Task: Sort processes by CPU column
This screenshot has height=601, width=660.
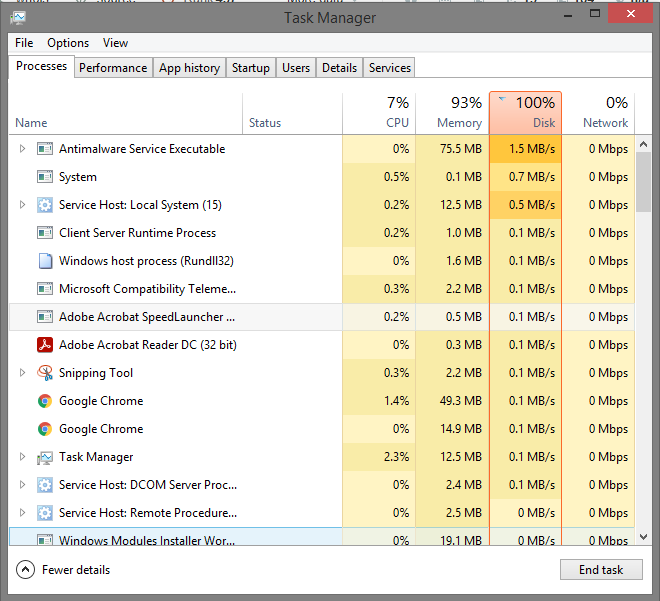Action: [379, 114]
